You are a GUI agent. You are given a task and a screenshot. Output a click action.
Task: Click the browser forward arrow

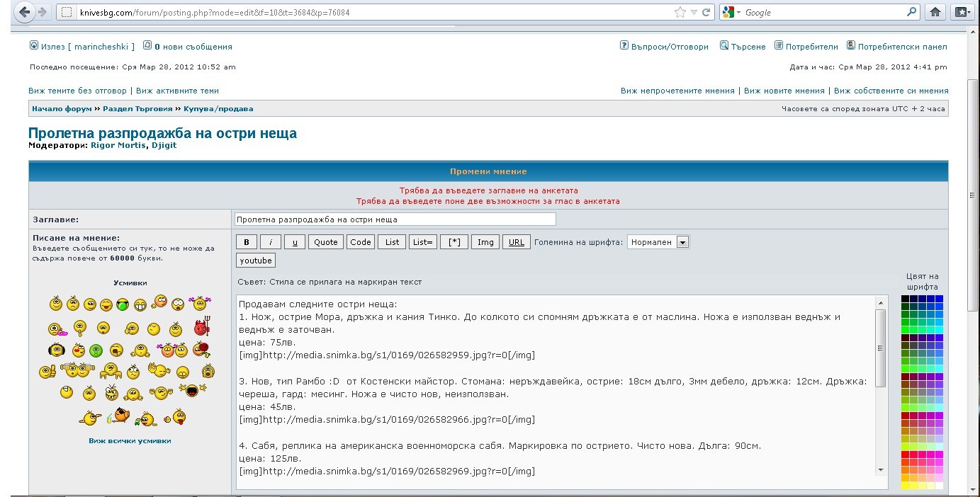click(42, 12)
